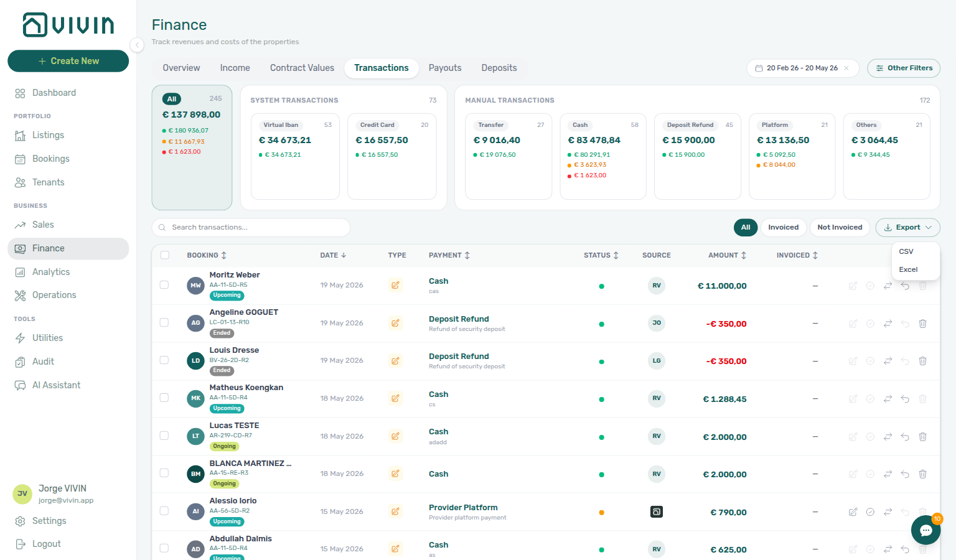
Task: Delete the BLANCA MARTINEZ transaction
Action: click(922, 474)
